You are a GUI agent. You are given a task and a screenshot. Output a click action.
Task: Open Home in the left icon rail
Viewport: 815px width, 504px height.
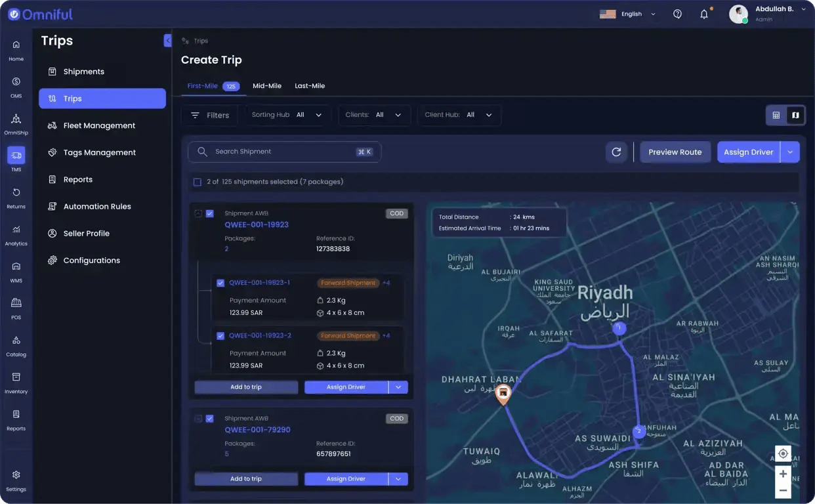[16, 50]
